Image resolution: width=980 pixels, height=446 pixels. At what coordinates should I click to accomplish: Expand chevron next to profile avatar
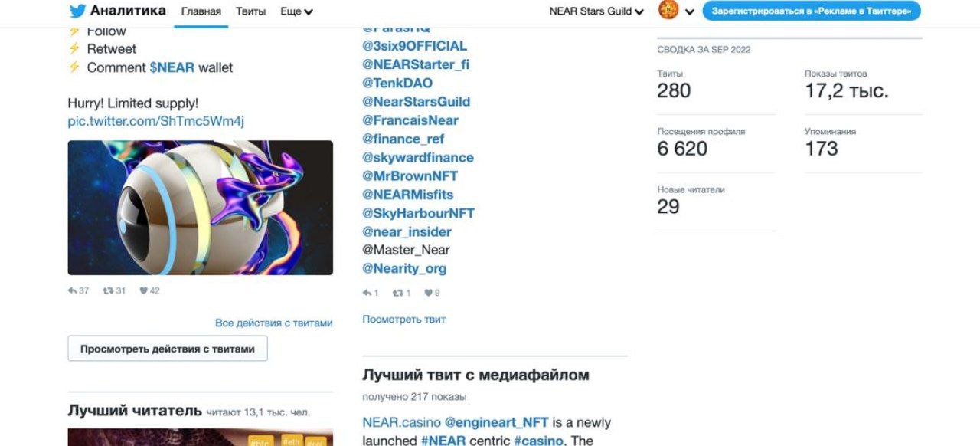tap(690, 11)
